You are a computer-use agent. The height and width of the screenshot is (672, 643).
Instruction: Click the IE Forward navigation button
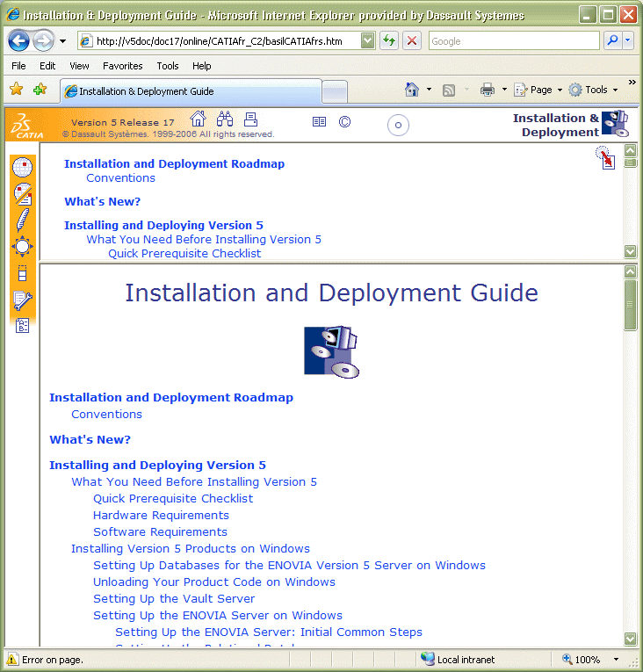43,41
